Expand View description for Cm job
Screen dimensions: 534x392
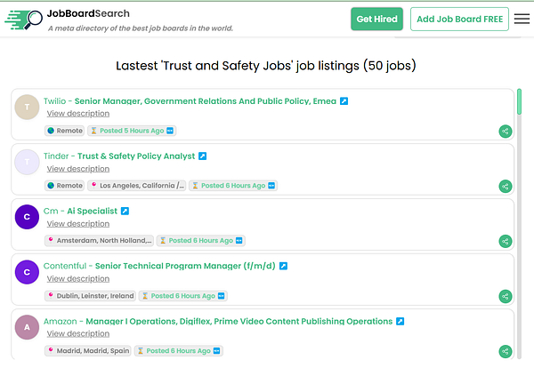click(78, 224)
